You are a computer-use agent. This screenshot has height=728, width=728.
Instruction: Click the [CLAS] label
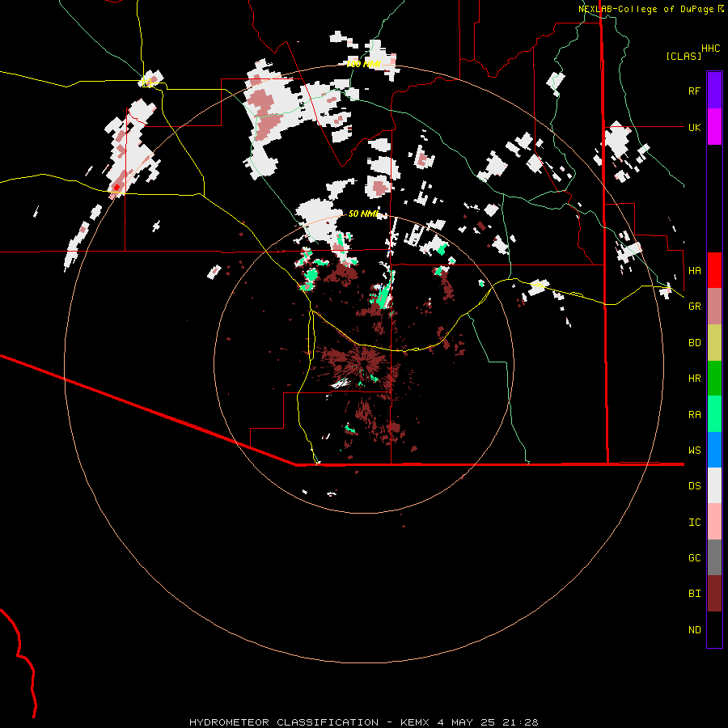pyautogui.click(x=684, y=56)
